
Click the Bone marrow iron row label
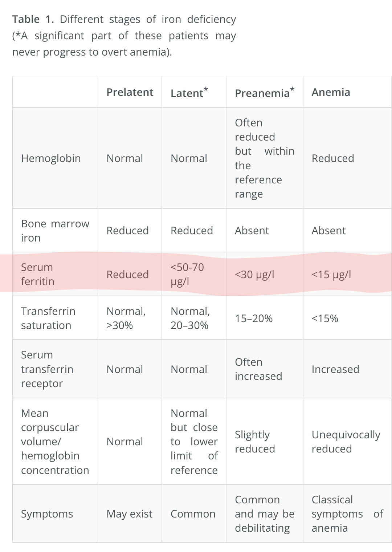[x=55, y=231]
